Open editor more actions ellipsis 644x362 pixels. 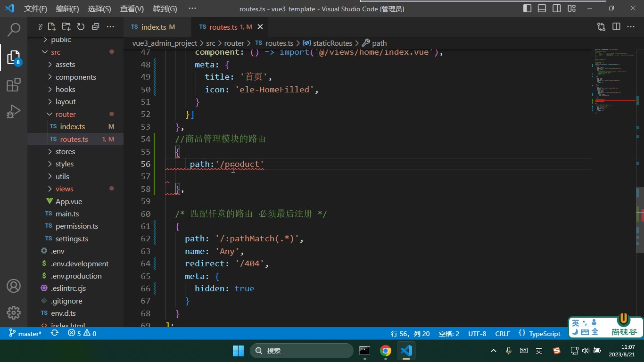point(631,27)
